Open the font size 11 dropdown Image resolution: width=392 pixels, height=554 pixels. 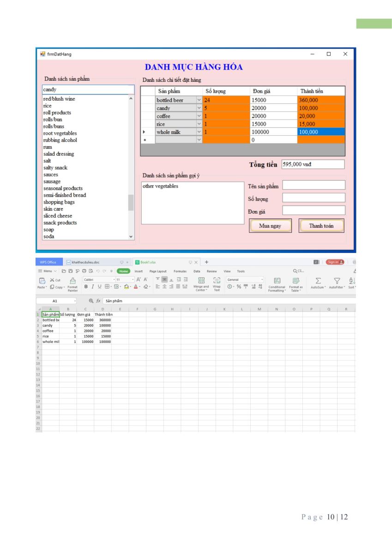(x=133, y=280)
